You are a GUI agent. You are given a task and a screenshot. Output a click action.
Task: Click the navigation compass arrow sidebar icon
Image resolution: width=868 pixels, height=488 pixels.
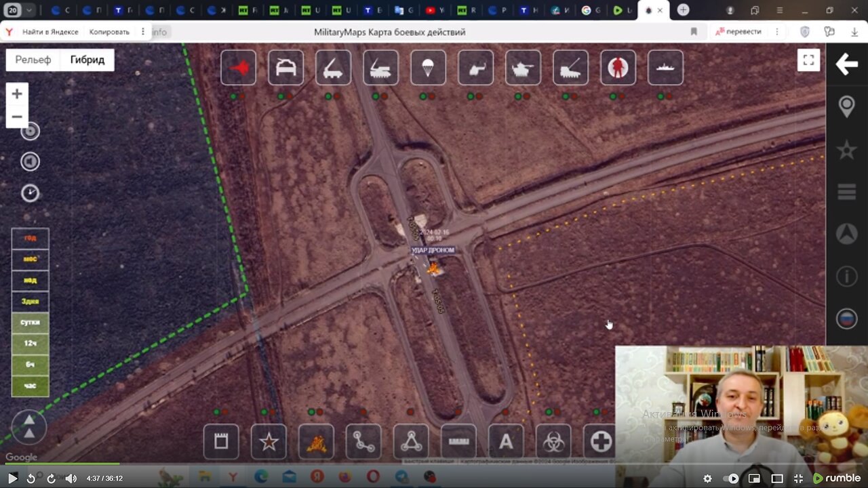point(846,234)
